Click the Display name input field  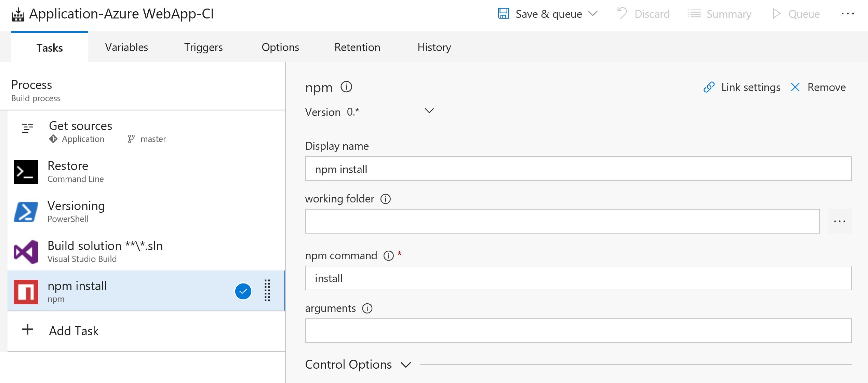click(x=578, y=169)
